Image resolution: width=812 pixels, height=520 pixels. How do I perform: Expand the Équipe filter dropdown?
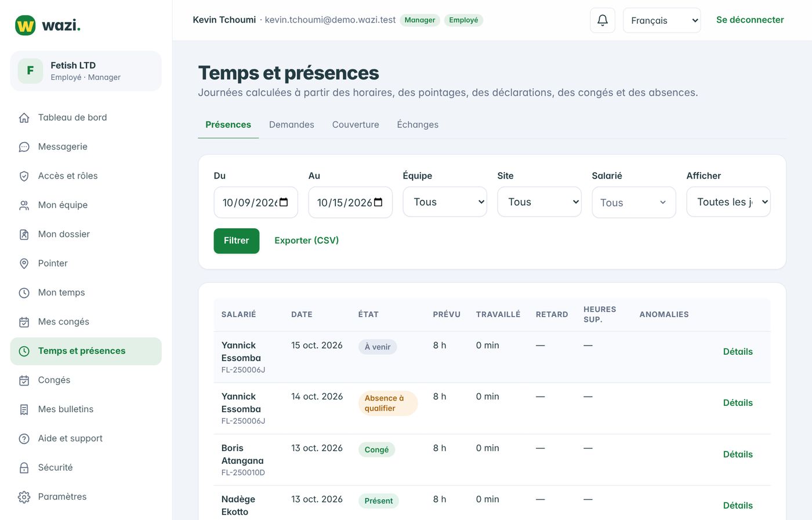coord(445,202)
